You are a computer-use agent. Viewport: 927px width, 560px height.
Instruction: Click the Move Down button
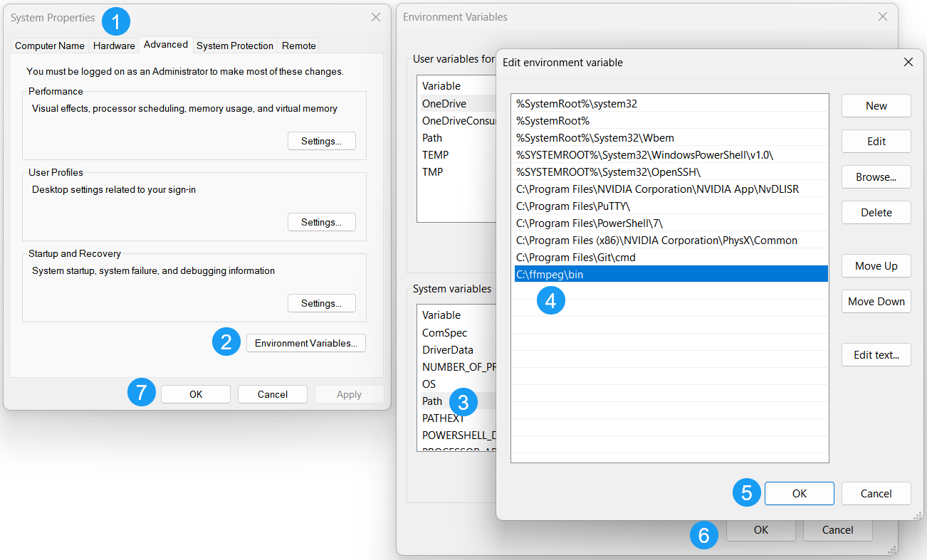[876, 302]
